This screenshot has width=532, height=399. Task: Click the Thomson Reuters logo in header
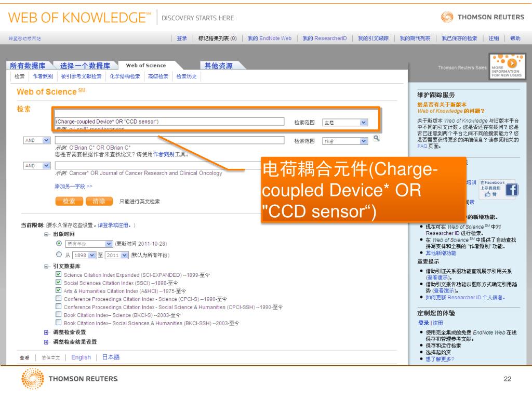tap(483, 17)
